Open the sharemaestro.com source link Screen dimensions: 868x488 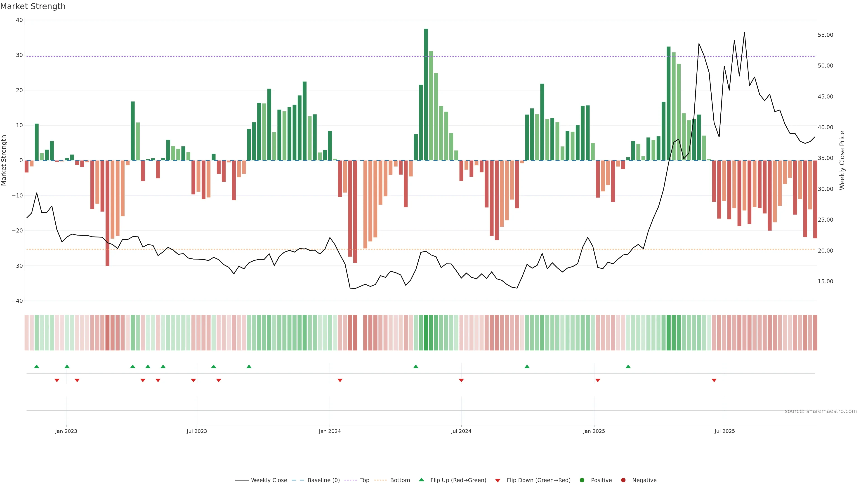(821, 411)
